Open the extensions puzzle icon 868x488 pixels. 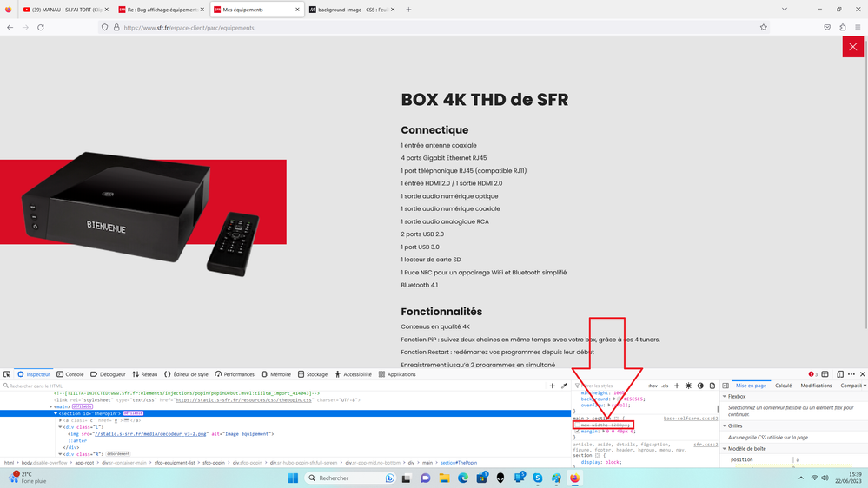pyautogui.click(x=843, y=27)
